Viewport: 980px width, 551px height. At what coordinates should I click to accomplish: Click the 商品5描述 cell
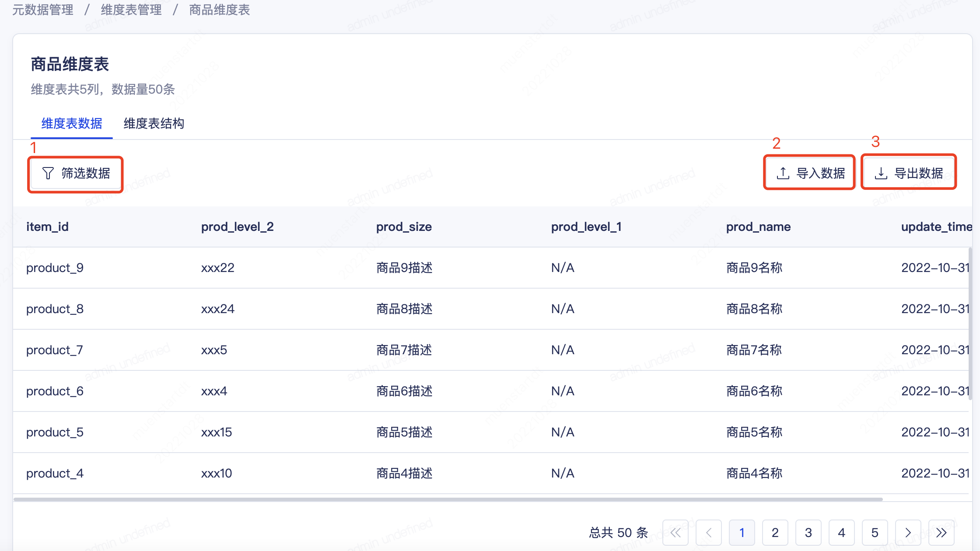point(404,432)
